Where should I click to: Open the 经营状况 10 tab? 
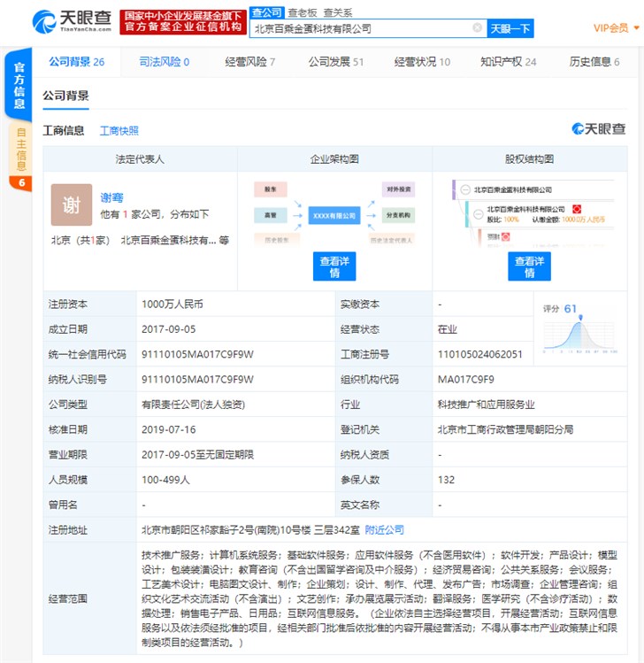click(x=422, y=62)
